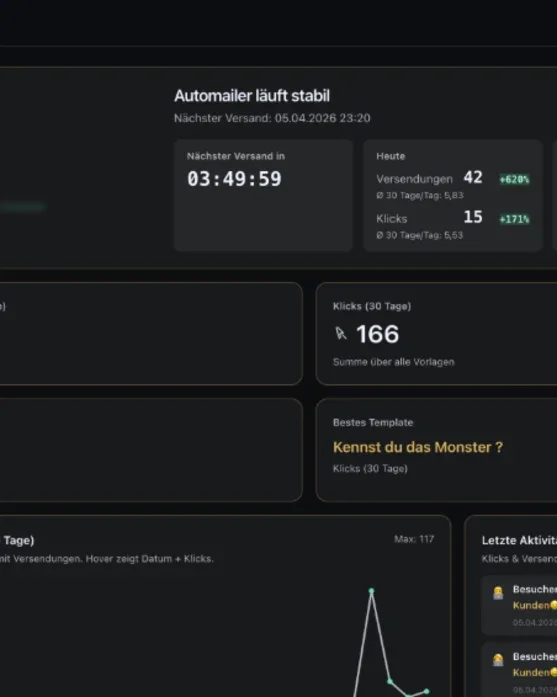Click the Bestes Template label
The image size is (557, 697).
pyautogui.click(x=373, y=422)
